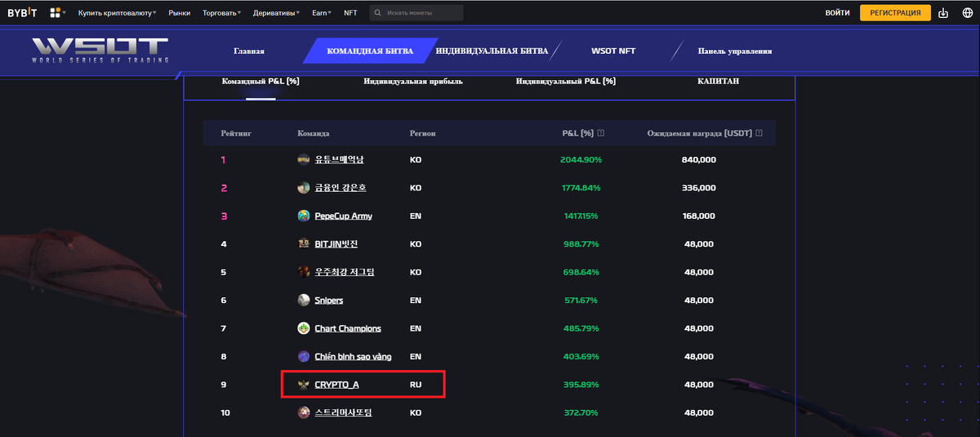This screenshot has height=437, width=980.
Task: Open the Рынки page
Action: pyautogui.click(x=179, y=13)
